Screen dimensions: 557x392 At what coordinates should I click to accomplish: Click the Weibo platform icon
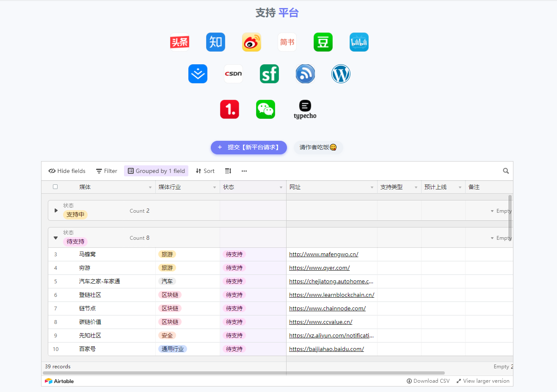(x=251, y=42)
